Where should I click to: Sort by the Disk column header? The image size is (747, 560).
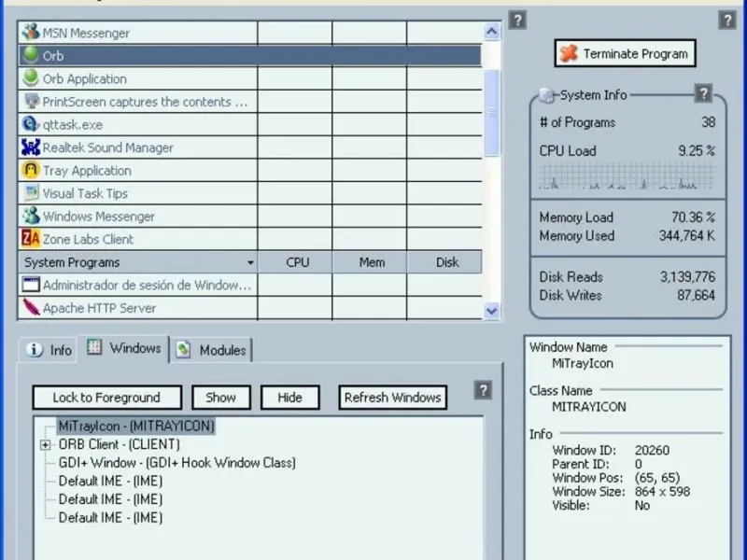pyautogui.click(x=444, y=262)
